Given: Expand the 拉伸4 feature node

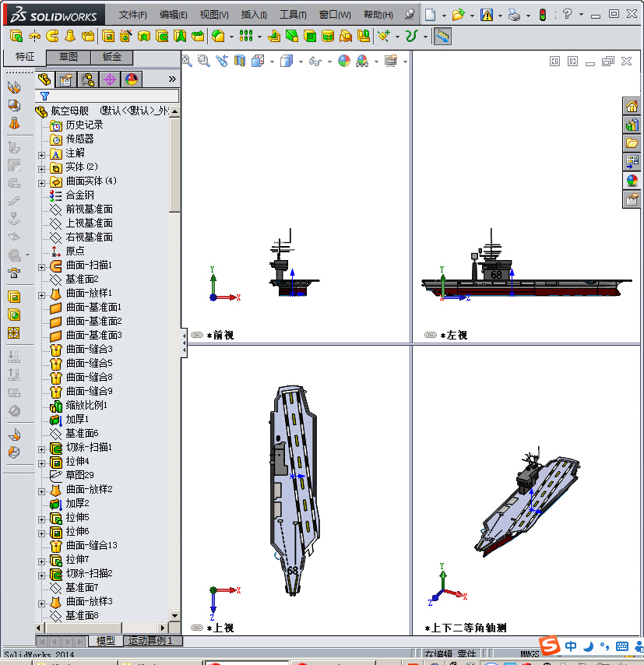Looking at the screenshot, I should click(x=41, y=463).
